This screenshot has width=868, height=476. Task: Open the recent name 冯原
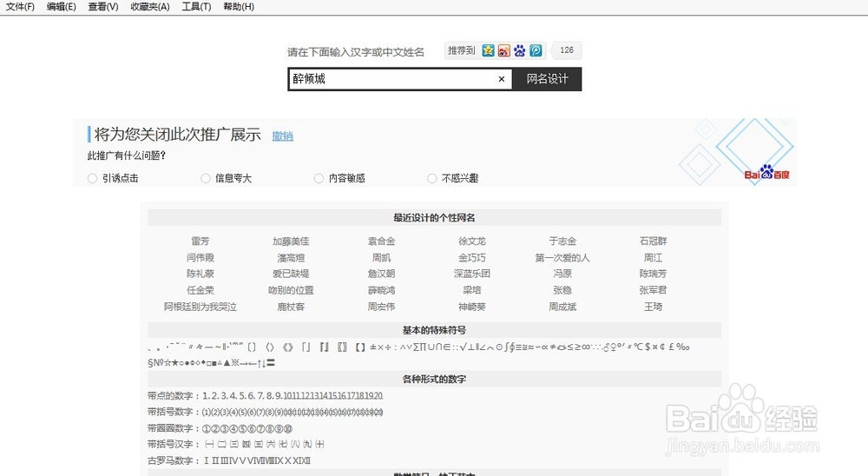(562, 274)
